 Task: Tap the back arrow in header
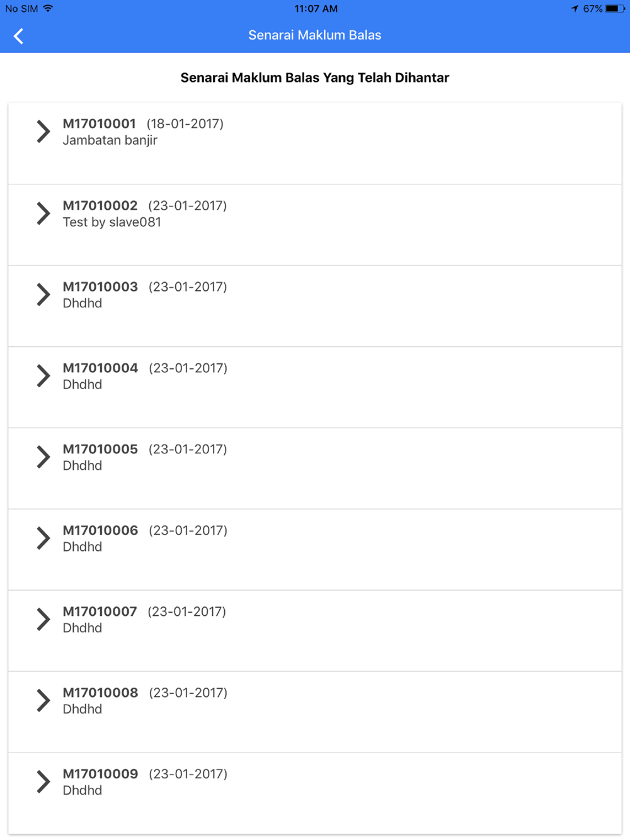pos(19,36)
